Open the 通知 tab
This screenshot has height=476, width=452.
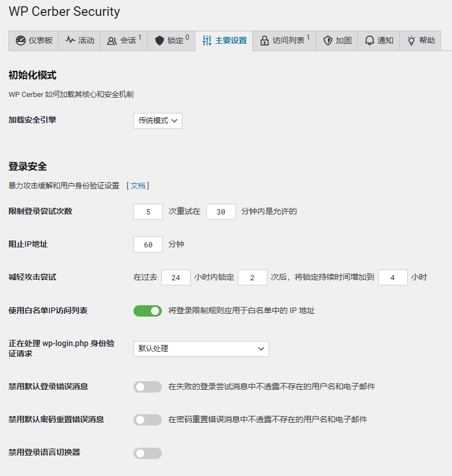[x=379, y=41]
